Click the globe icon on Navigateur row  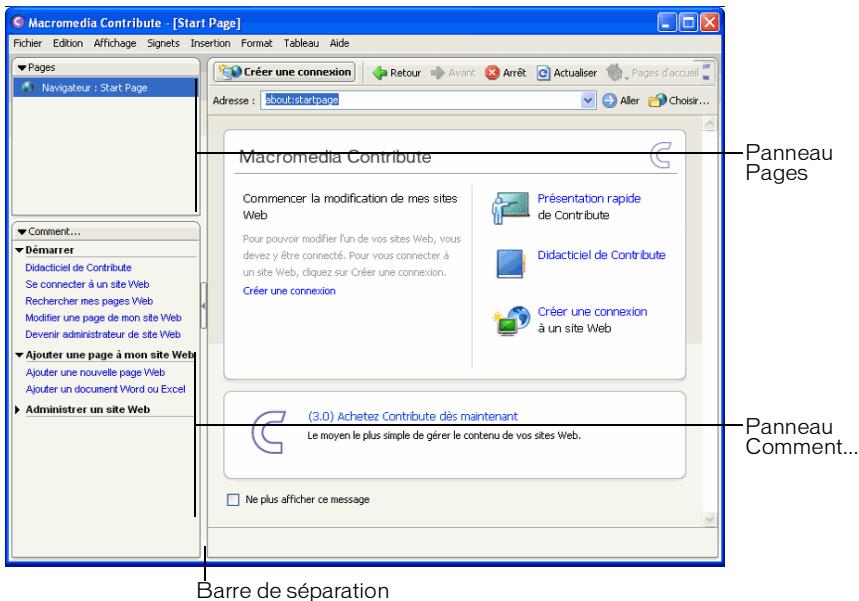coord(28,88)
